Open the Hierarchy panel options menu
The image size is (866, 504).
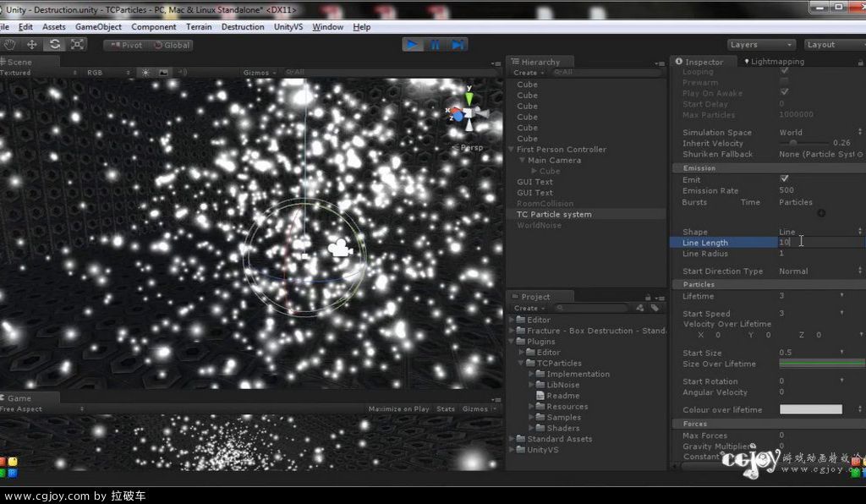click(x=660, y=63)
